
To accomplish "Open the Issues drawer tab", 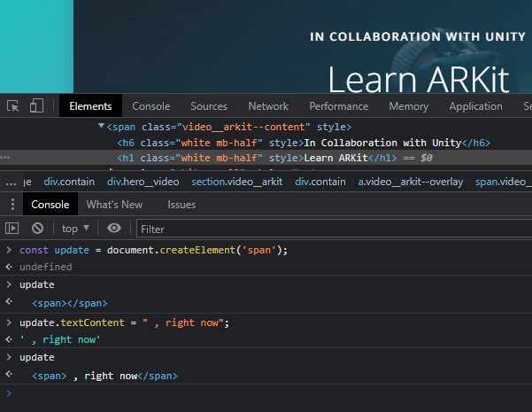I will [x=181, y=204].
